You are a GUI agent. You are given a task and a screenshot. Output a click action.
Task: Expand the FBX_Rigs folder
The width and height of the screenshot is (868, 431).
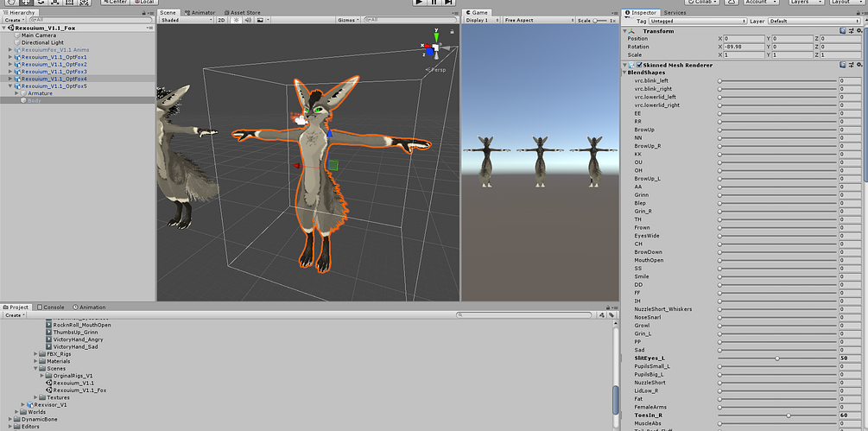[36, 354]
